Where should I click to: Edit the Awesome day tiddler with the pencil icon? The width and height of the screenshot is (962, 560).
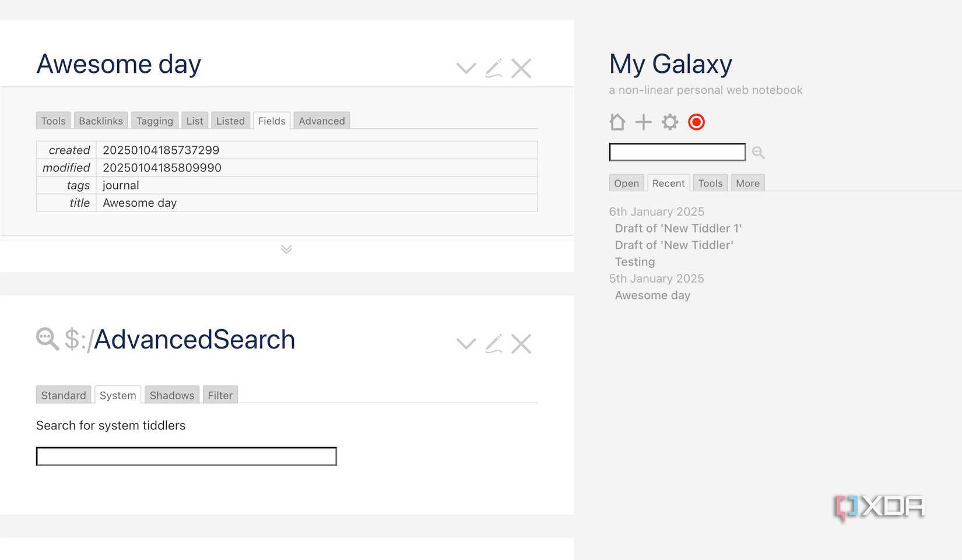494,68
